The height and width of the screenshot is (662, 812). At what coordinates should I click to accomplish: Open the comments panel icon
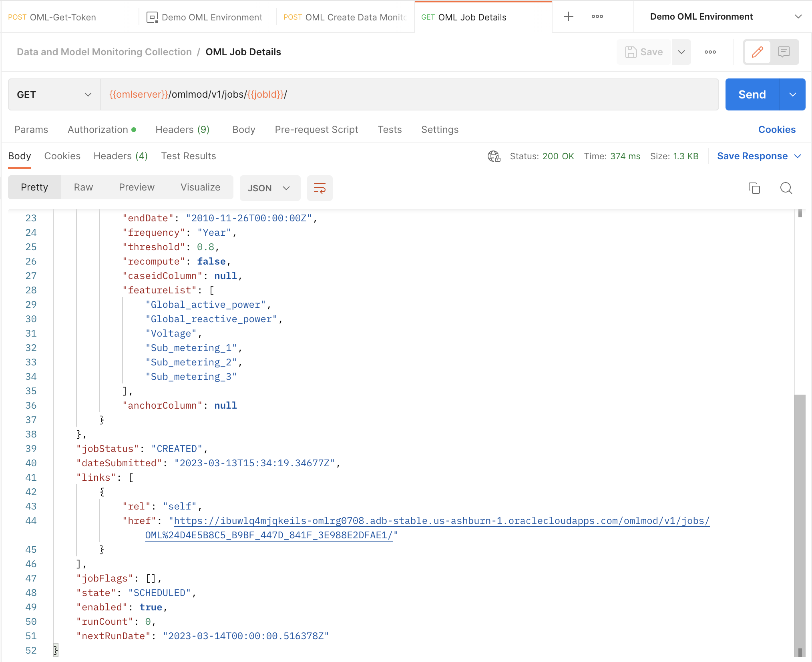tap(784, 52)
